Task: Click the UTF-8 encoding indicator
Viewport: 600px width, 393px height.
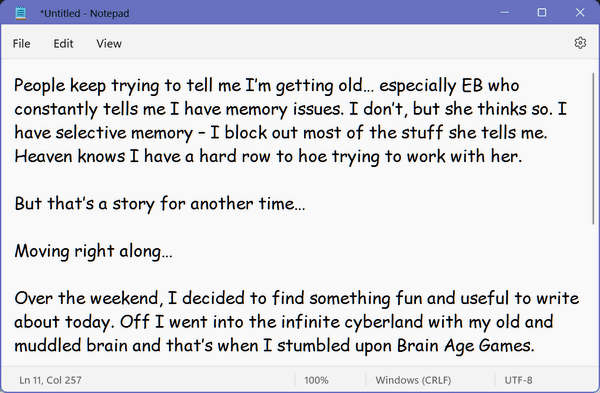Action: click(x=518, y=380)
